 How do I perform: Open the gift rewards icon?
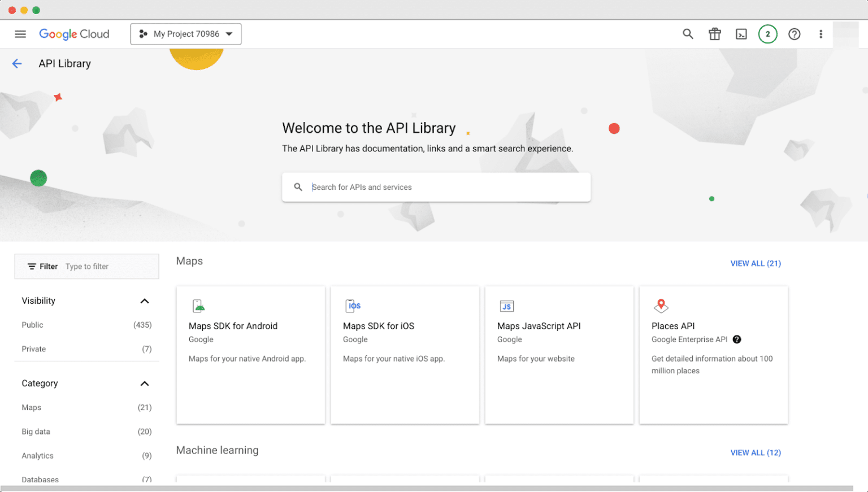point(714,34)
